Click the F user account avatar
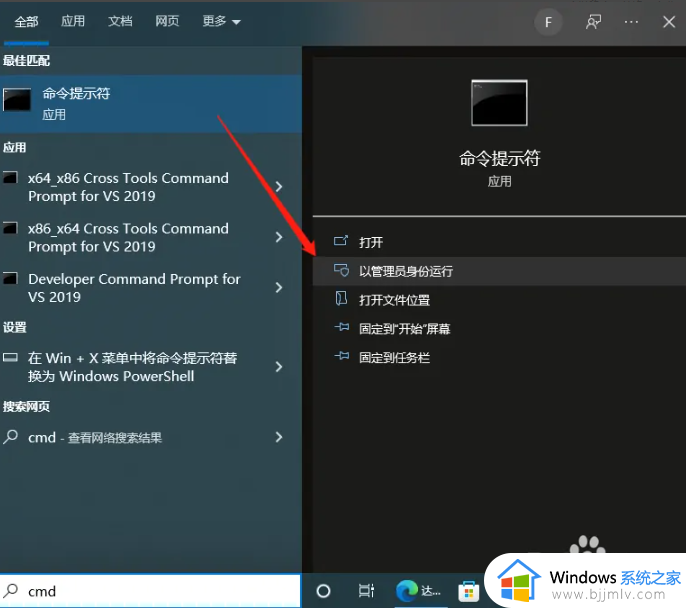Image resolution: width=686 pixels, height=608 pixels. [x=548, y=22]
